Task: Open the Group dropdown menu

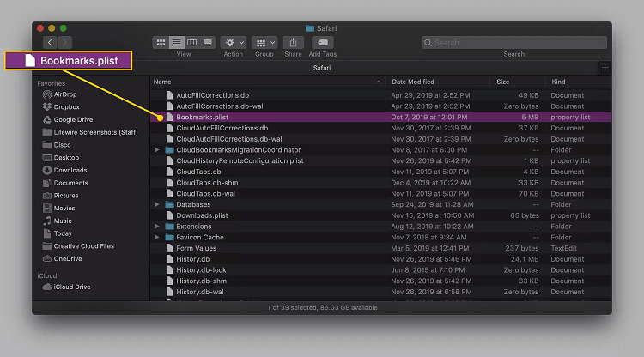Action: (x=264, y=42)
